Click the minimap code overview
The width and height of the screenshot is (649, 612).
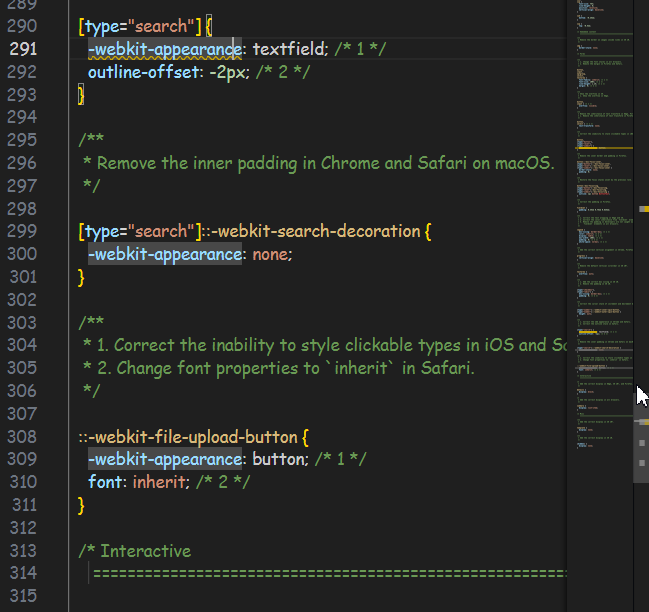[x=604, y=223]
